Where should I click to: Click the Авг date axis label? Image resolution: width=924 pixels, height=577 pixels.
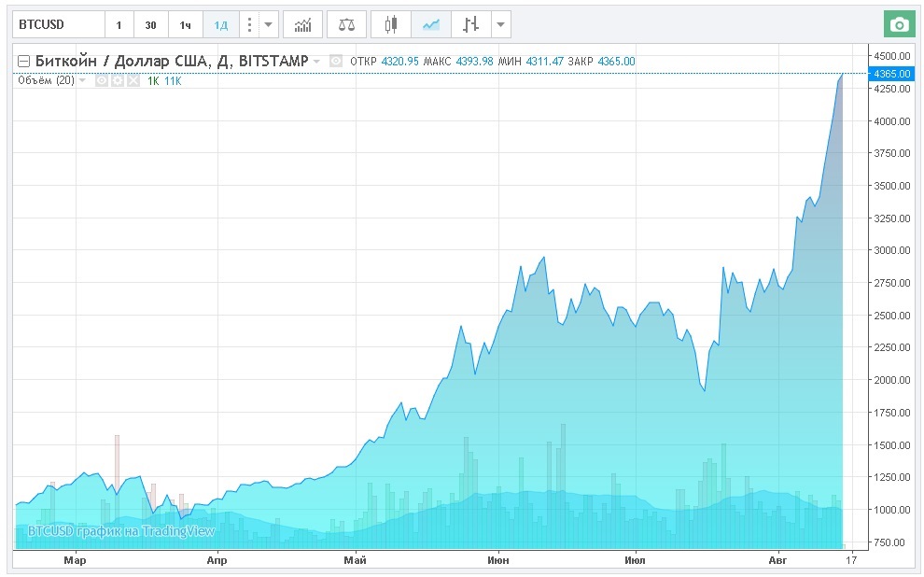777,560
